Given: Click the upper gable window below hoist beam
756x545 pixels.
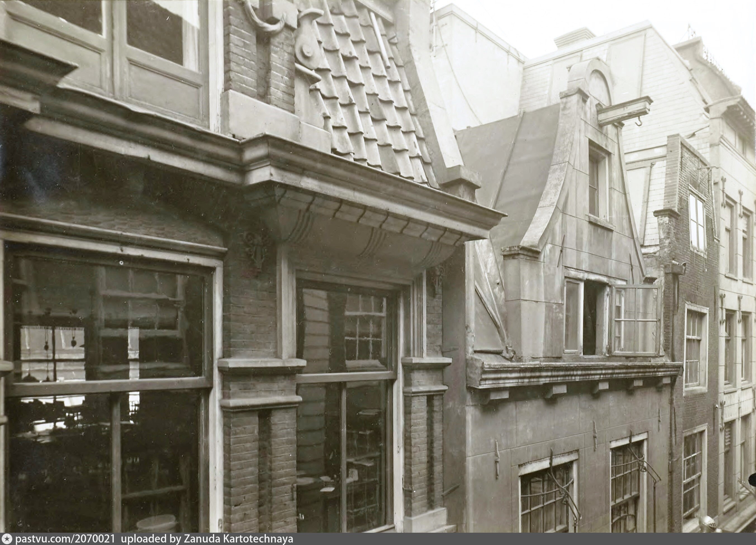Looking at the screenshot, I should 598,185.
